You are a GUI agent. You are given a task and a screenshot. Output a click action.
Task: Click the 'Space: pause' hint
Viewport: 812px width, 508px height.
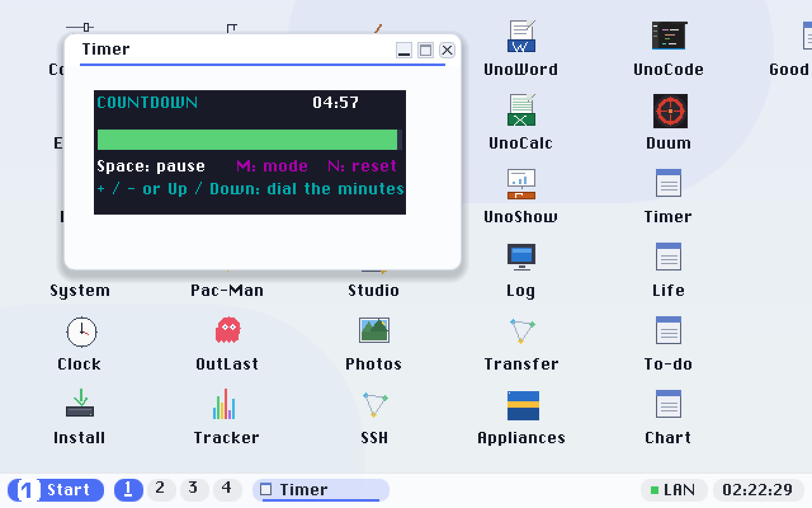[x=151, y=166]
